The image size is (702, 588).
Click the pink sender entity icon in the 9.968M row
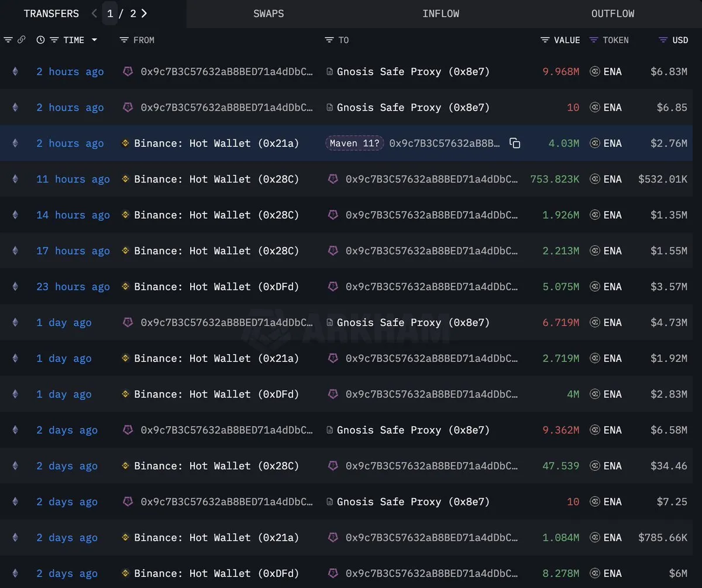(x=128, y=71)
